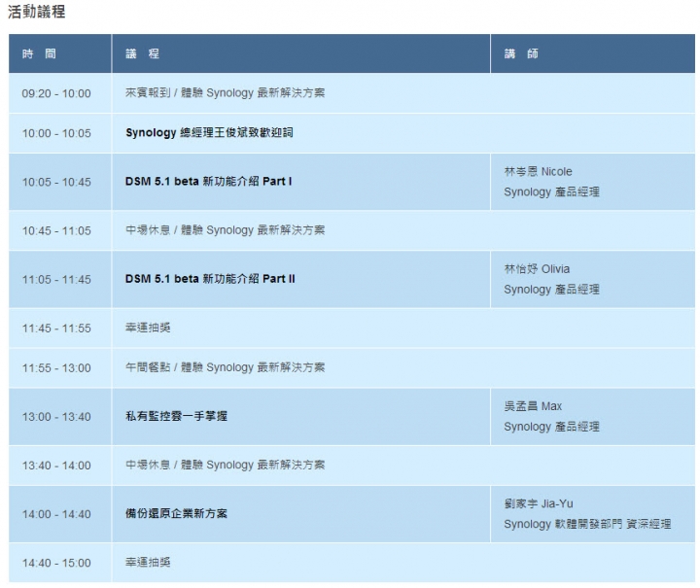Click the 活動議程 heading

click(x=37, y=12)
